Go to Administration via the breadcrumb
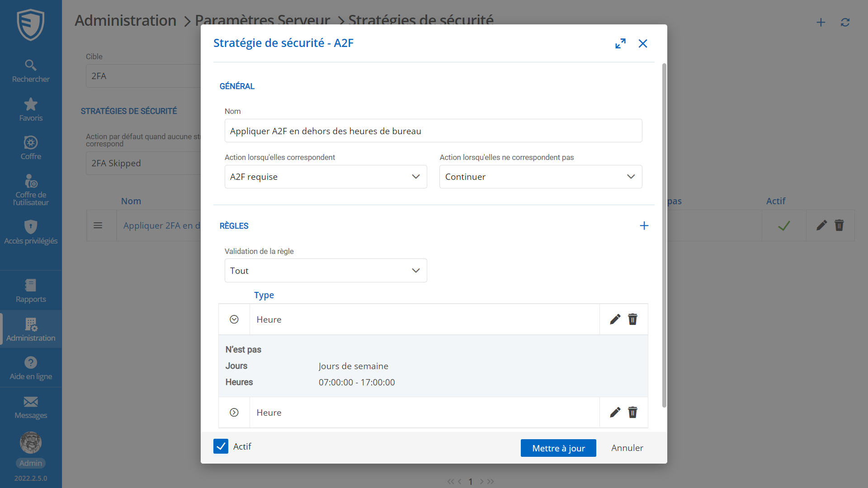 click(x=125, y=20)
